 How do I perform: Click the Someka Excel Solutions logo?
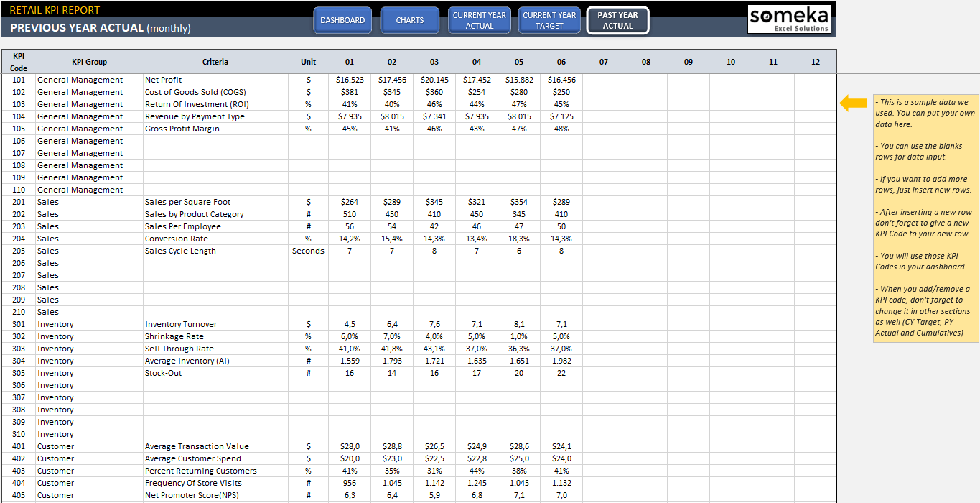click(789, 19)
